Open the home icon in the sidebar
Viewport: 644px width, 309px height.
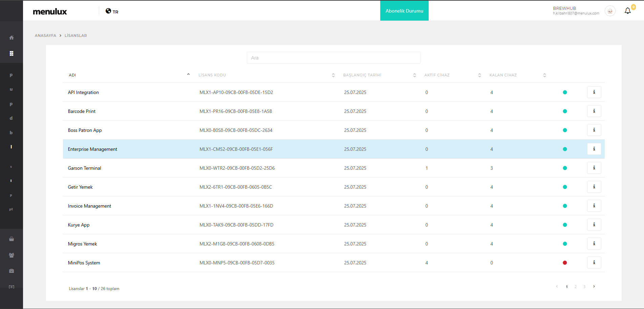click(12, 38)
